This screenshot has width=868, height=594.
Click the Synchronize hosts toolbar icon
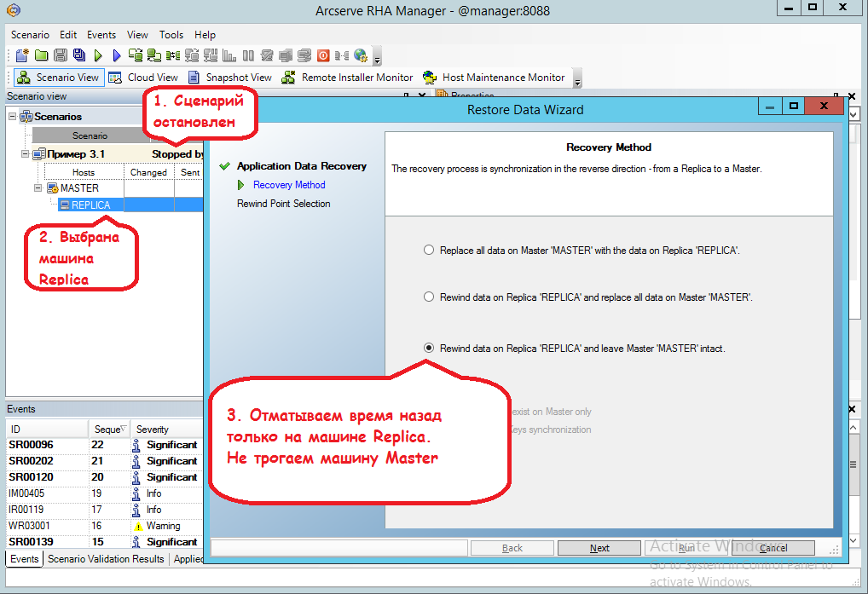click(136, 55)
